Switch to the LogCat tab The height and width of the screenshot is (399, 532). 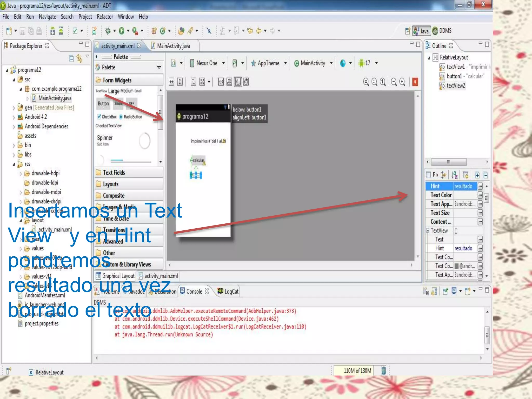[228, 291]
